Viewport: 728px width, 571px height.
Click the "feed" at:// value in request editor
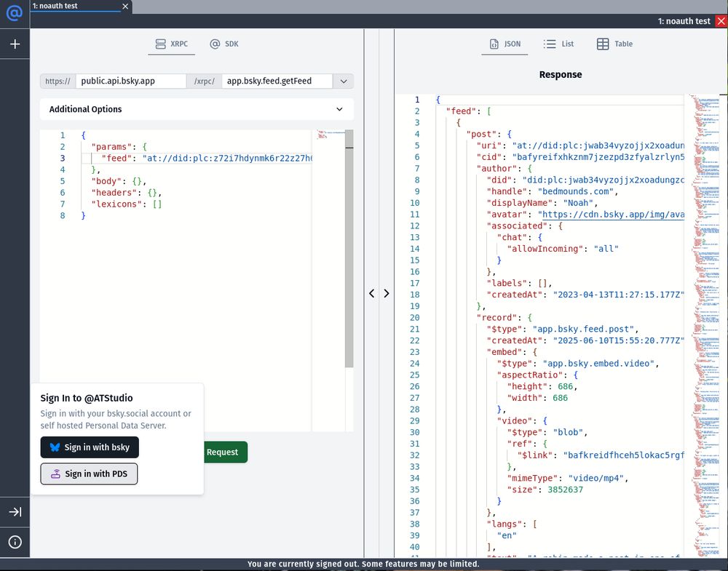click(227, 158)
